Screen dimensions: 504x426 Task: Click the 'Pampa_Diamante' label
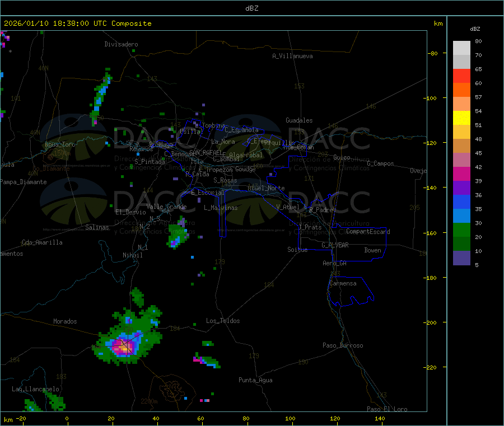coord(24,182)
